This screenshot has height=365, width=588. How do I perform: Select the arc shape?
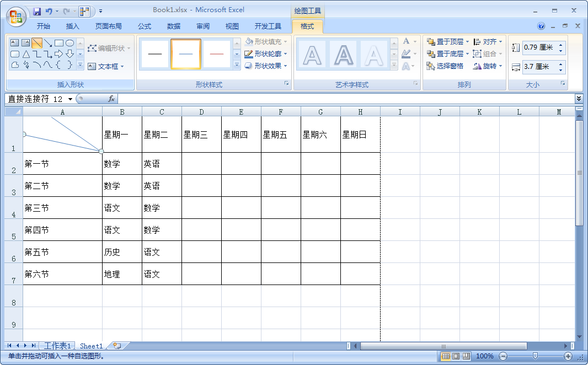(x=37, y=65)
